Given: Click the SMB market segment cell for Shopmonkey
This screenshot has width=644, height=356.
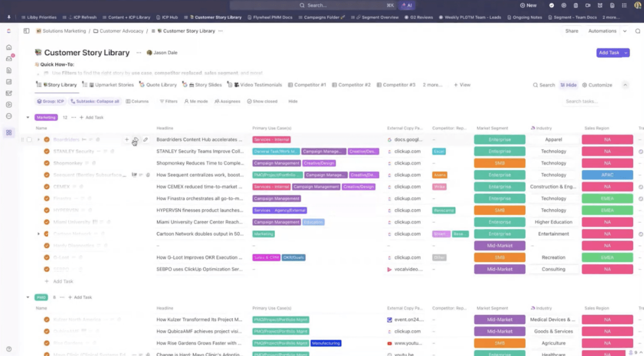Looking at the screenshot, I should [x=500, y=163].
